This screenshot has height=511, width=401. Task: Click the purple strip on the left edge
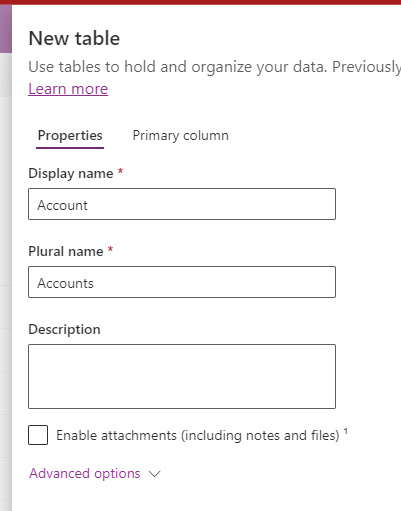click(x=6, y=29)
